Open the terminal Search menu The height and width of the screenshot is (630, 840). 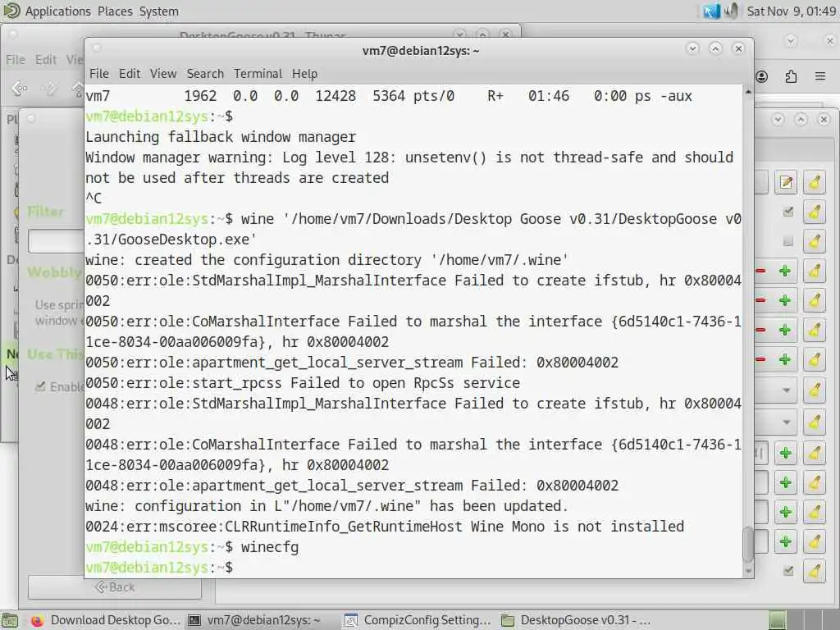[204, 73]
